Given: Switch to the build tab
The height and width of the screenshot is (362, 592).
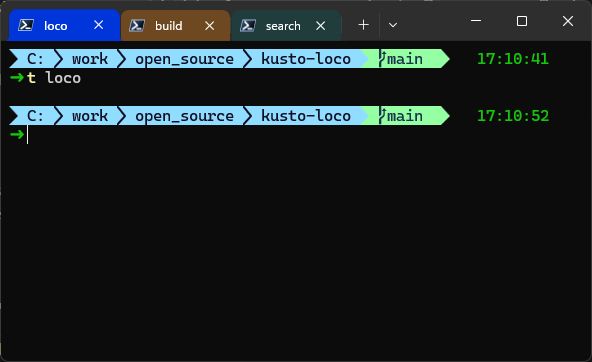Looking at the screenshot, I should (x=176, y=25).
